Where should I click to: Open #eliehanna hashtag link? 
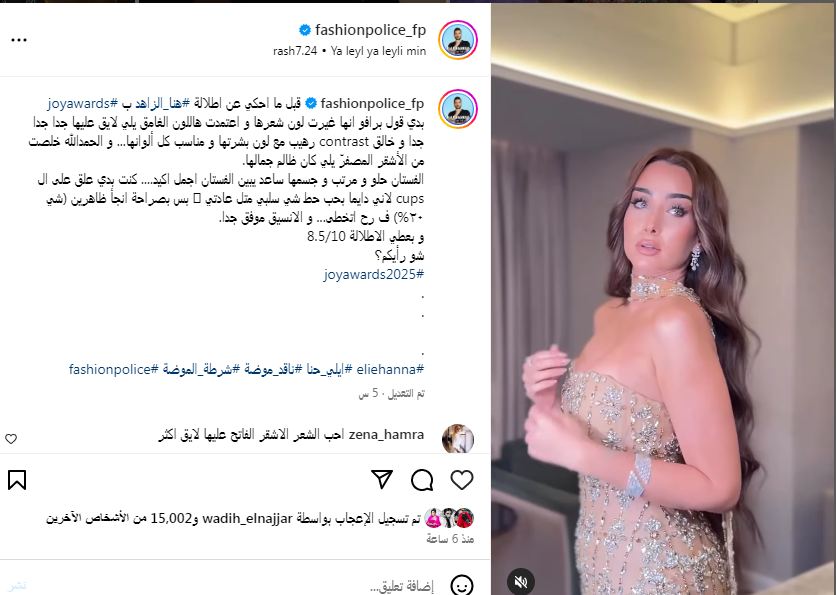tap(390, 369)
